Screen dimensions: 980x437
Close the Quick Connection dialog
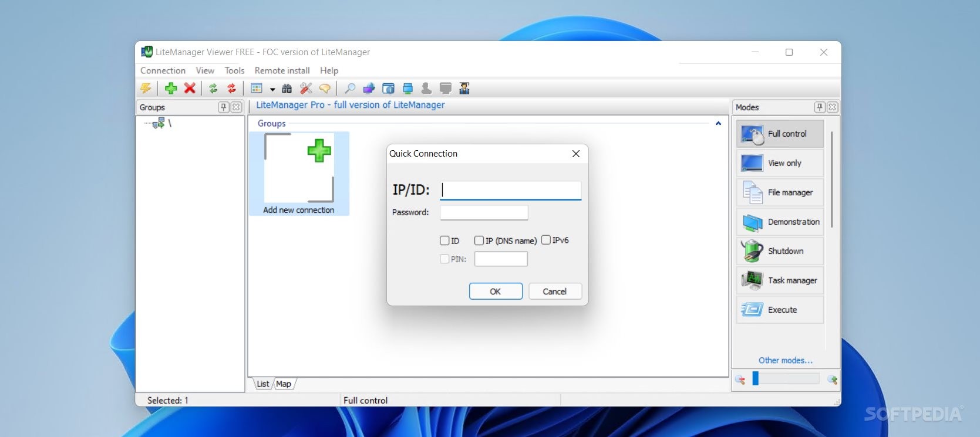[x=576, y=154]
